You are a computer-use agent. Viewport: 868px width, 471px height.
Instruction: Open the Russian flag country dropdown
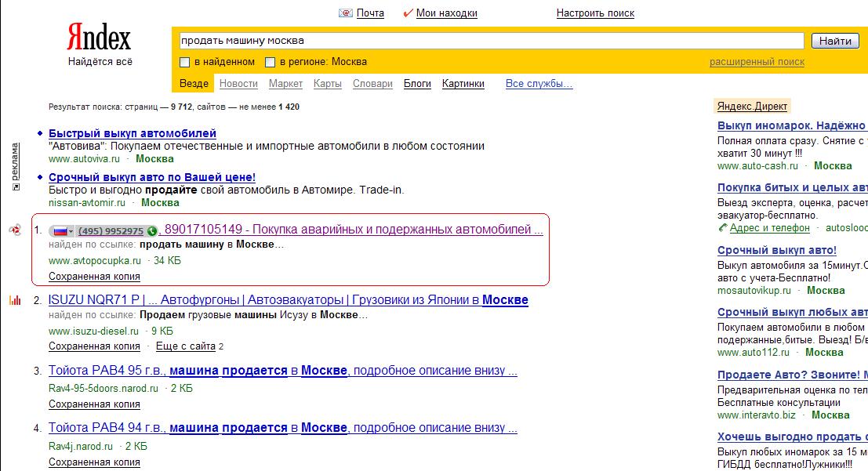coord(63,230)
